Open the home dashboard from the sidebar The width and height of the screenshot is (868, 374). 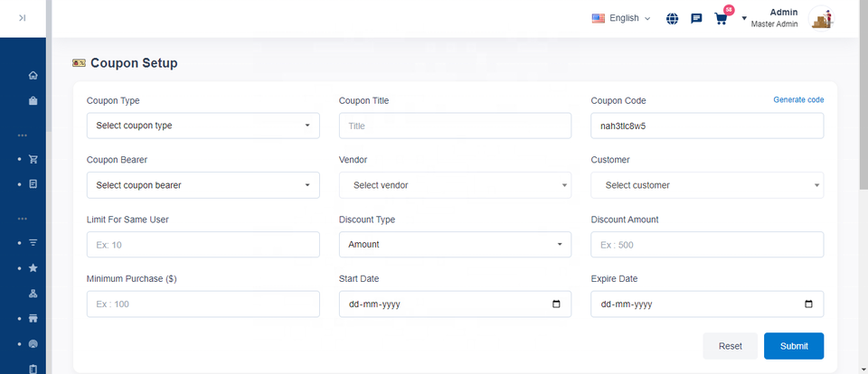click(x=33, y=75)
